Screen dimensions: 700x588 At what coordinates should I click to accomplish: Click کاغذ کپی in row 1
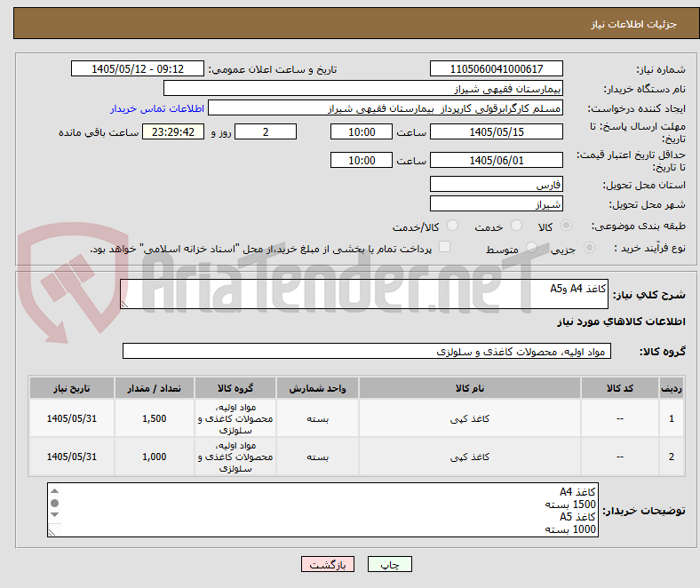click(x=470, y=418)
